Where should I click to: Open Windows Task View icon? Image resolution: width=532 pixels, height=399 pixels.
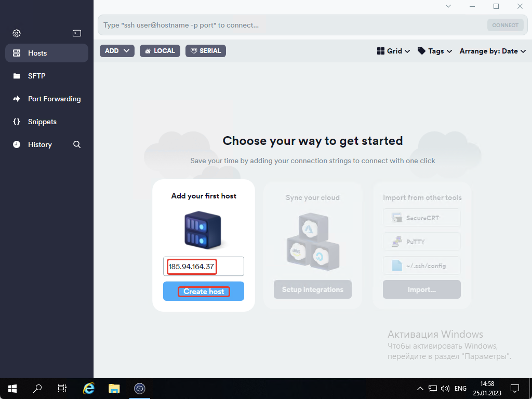coord(62,388)
